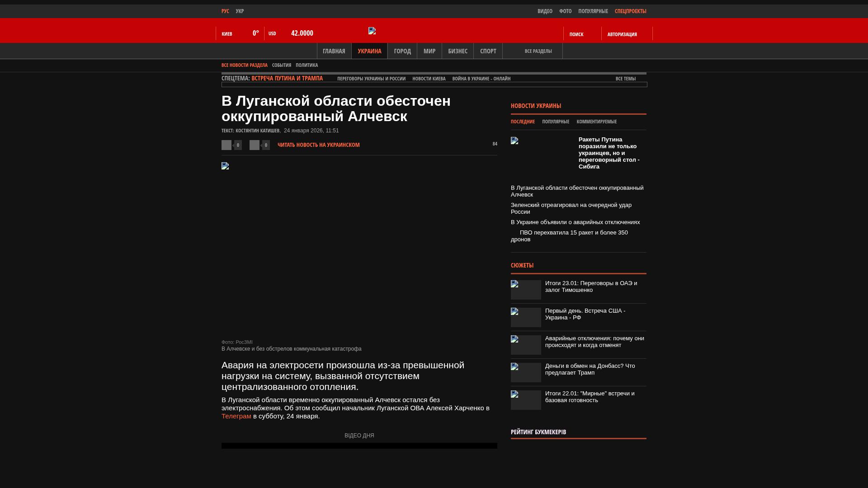Expand the Все разделы sections menu
The image size is (868, 488).
(538, 51)
